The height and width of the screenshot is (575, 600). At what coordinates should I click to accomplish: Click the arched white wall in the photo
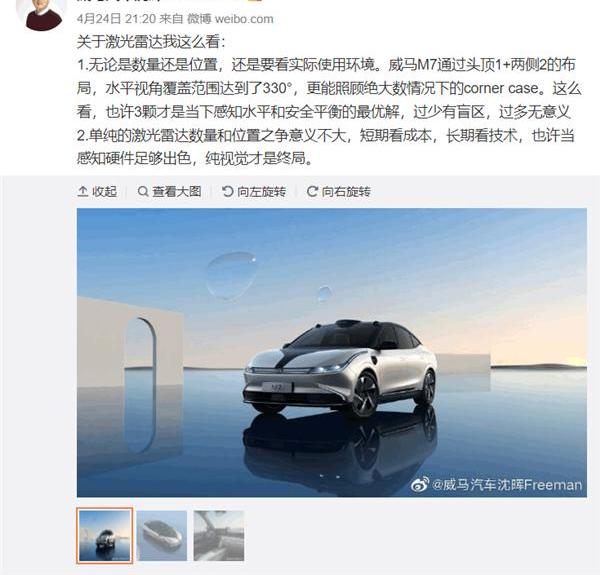point(130,379)
